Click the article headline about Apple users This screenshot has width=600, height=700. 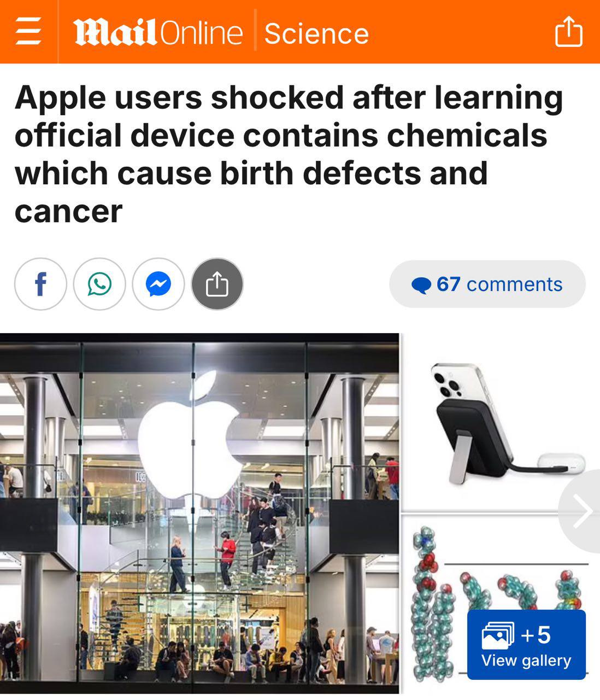289,154
